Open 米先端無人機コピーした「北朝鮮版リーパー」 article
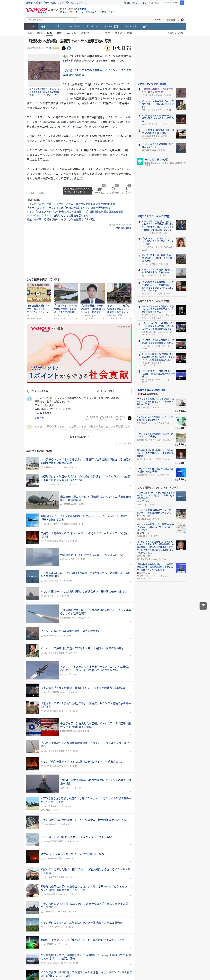The image size is (210, 980). coord(95,498)
